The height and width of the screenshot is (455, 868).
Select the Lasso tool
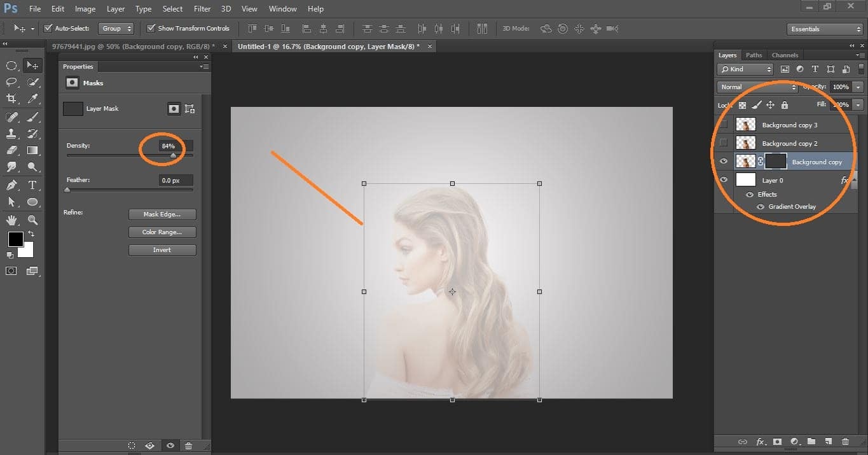(11, 81)
